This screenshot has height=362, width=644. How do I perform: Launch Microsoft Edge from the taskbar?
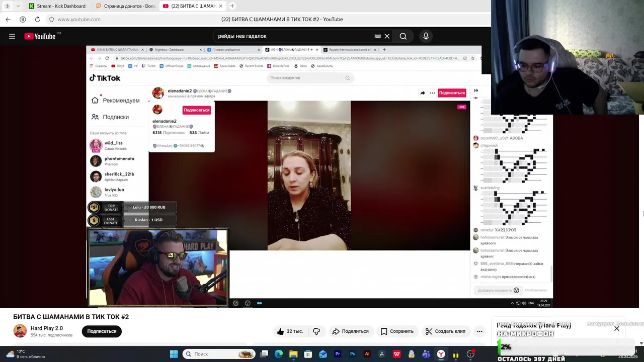[x=279, y=354]
